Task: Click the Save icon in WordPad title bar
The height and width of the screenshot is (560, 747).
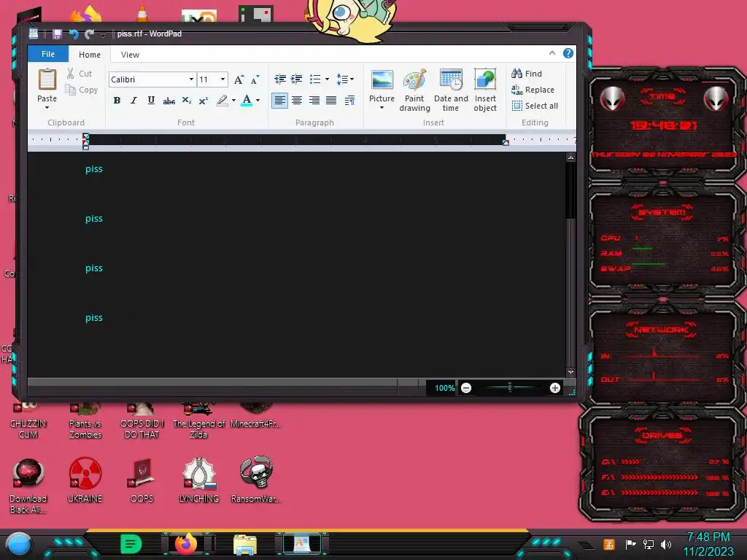Action: (57, 34)
